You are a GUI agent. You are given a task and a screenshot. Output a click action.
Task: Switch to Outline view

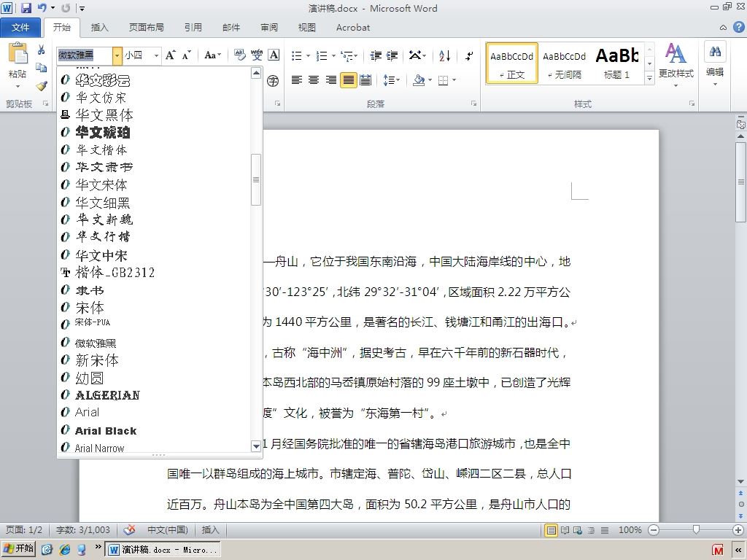591,529
